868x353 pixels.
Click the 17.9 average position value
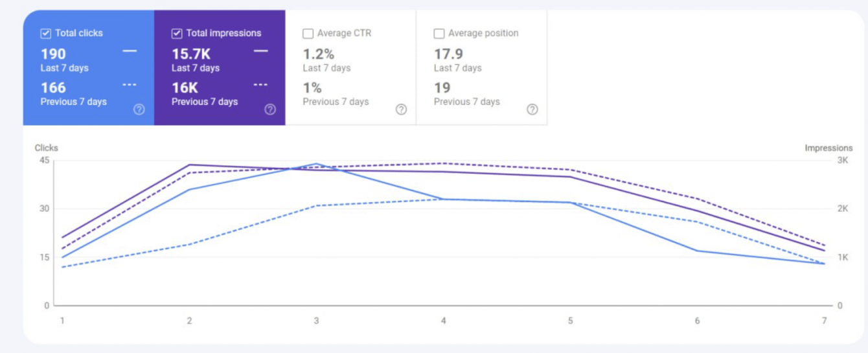tap(448, 54)
